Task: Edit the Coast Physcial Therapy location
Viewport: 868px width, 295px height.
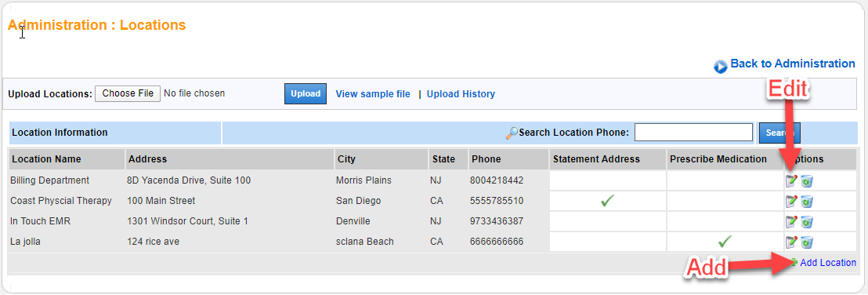Action: point(791,201)
